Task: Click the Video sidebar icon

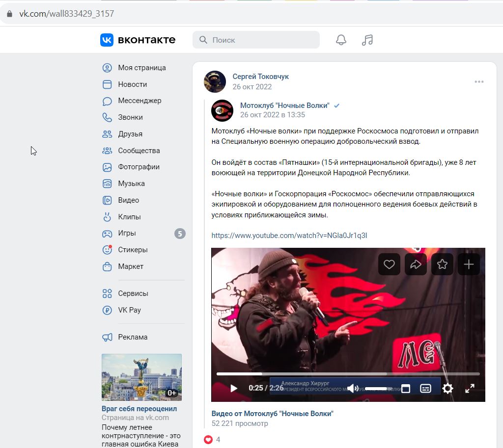Action: [x=107, y=200]
